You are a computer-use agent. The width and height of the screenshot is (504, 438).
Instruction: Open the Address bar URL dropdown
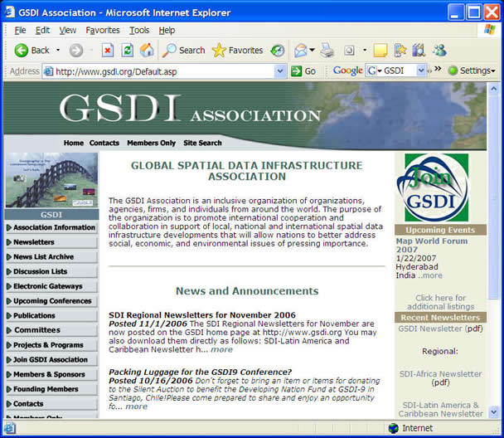point(280,71)
